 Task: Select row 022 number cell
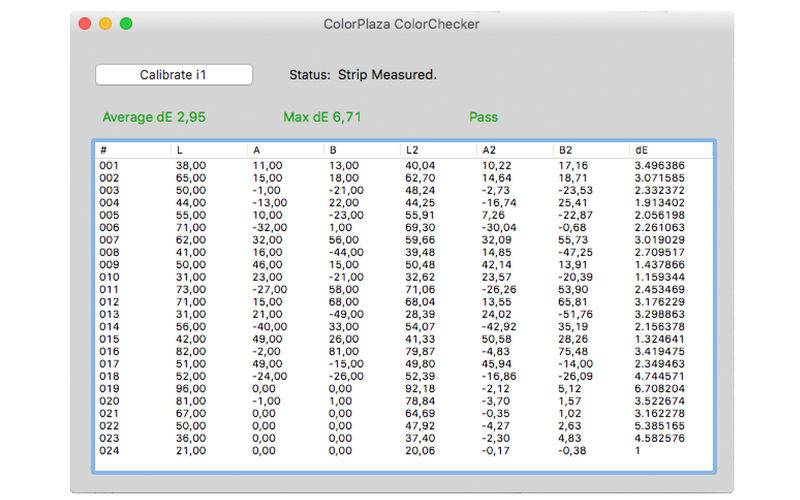click(109, 426)
